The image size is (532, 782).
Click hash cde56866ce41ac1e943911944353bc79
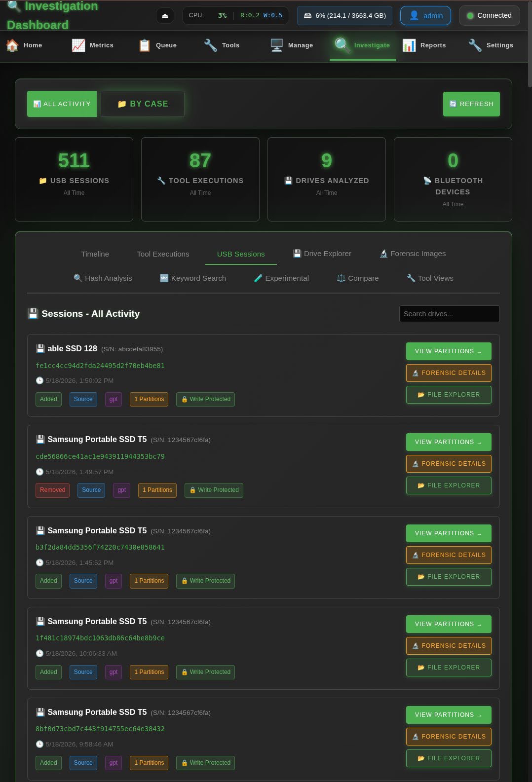point(100,457)
